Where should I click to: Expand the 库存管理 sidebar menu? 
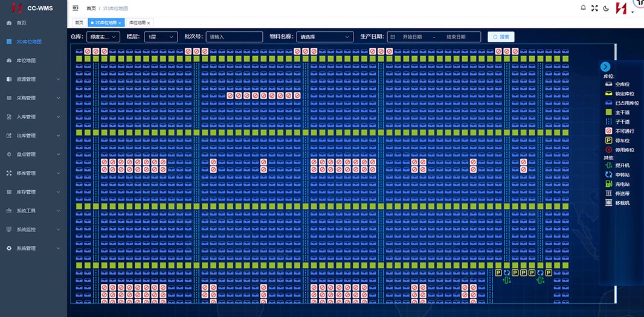click(x=33, y=192)
